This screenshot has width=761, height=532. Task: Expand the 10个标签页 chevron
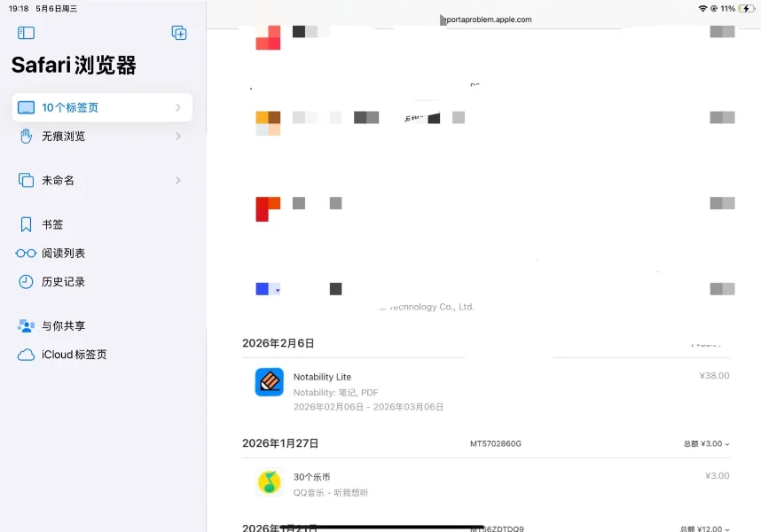tap(178, 107)
